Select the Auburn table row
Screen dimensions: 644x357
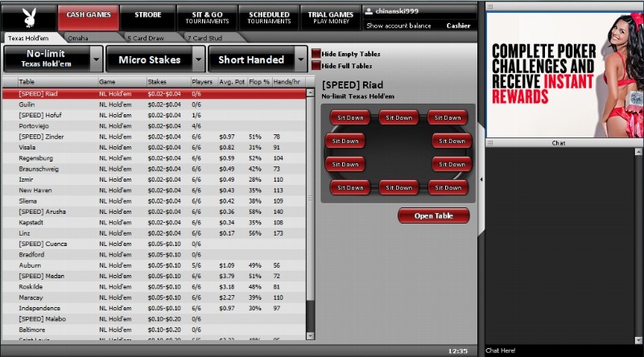(x=154, y=265)
